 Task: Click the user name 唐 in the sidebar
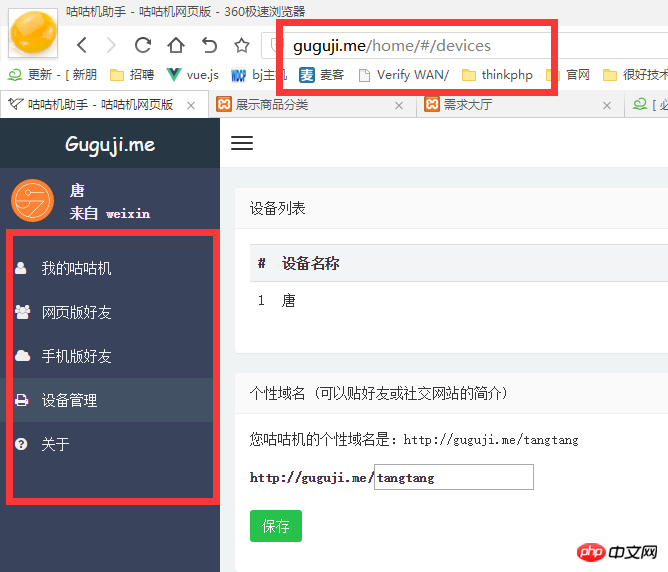pos(77,190)
